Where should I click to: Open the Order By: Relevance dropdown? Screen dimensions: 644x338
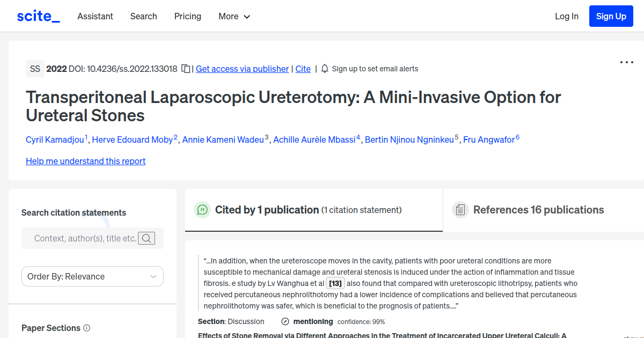point(92,276)
